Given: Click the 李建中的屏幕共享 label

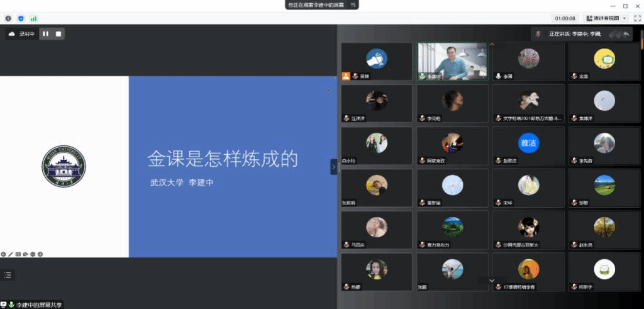Looking at the screenshot, I should pyautogui.click(x=38, y=305).
